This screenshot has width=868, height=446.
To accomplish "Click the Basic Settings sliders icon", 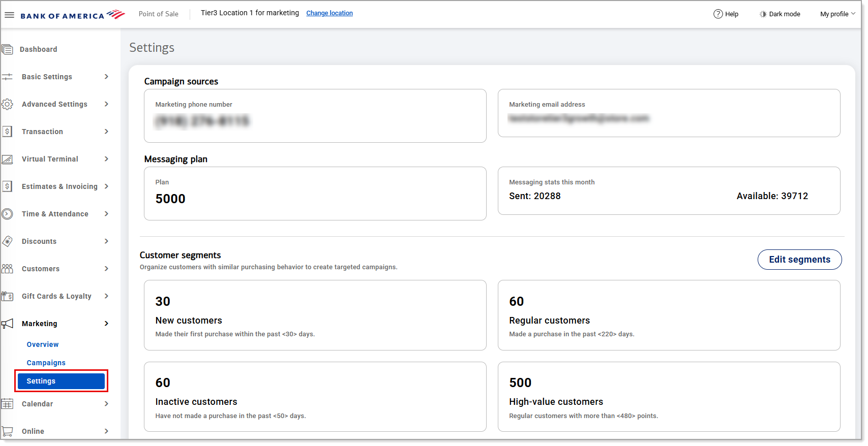I will [7, 77].
